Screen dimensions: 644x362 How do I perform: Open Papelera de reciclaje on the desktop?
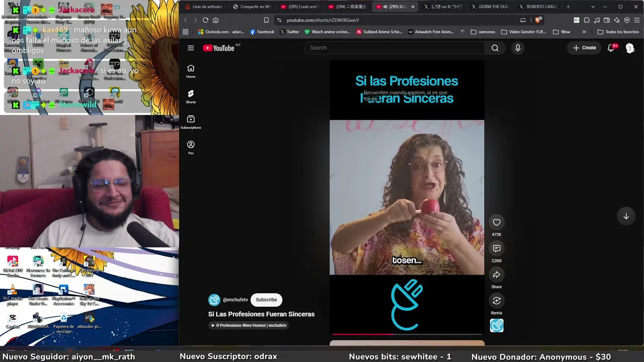[x=64, y=323]
